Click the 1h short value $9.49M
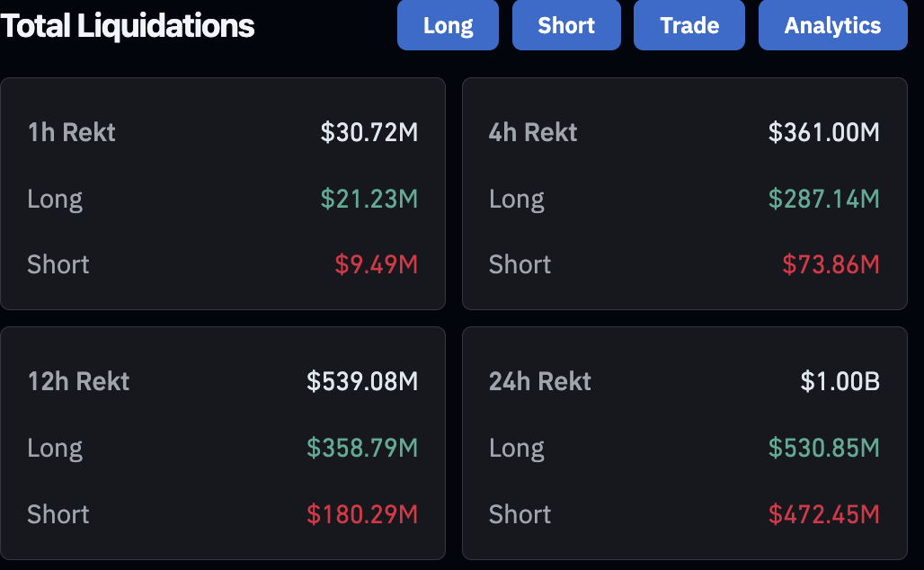 (376, 264)
